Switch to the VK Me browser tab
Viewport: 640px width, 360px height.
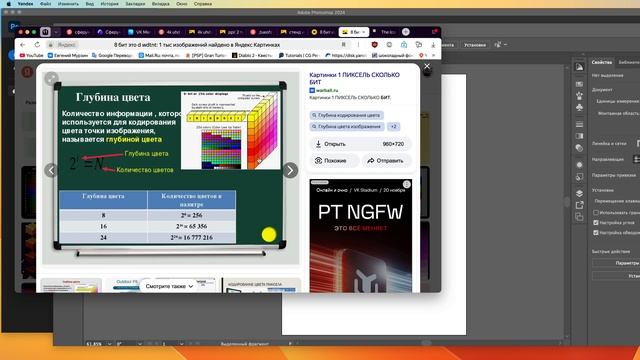tap(139, 32)
